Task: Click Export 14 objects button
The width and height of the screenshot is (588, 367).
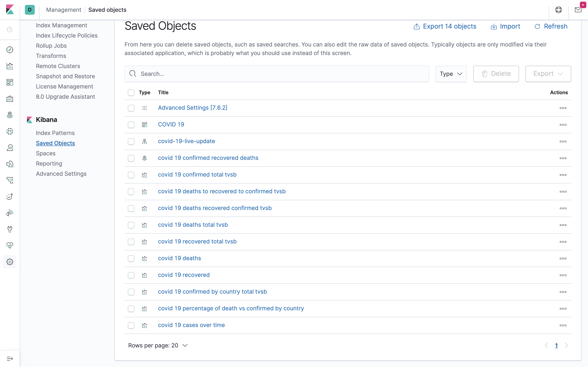Action: pyautogui.click(x=445, y=26)
